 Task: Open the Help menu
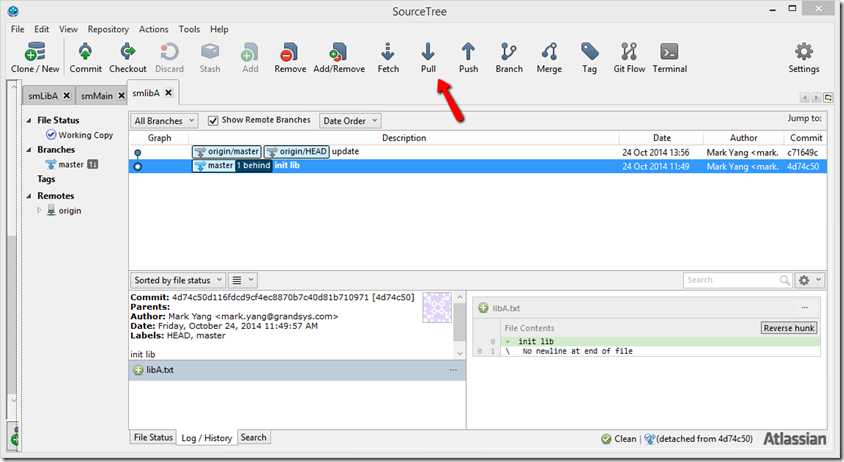[x=219, y=29]
